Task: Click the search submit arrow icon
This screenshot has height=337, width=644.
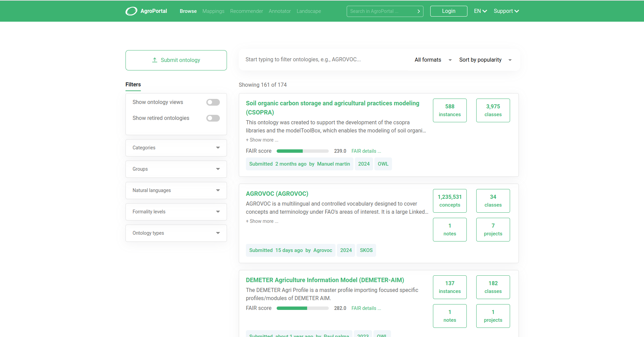Action: [x=418, y=11]
